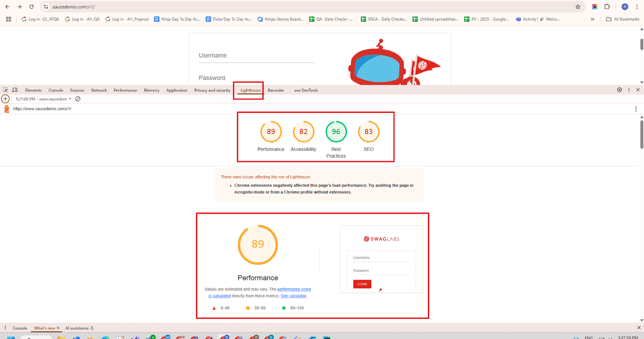
Task: Open the 'Log in - AH_QA' bookmark
Action: [82, 19]
